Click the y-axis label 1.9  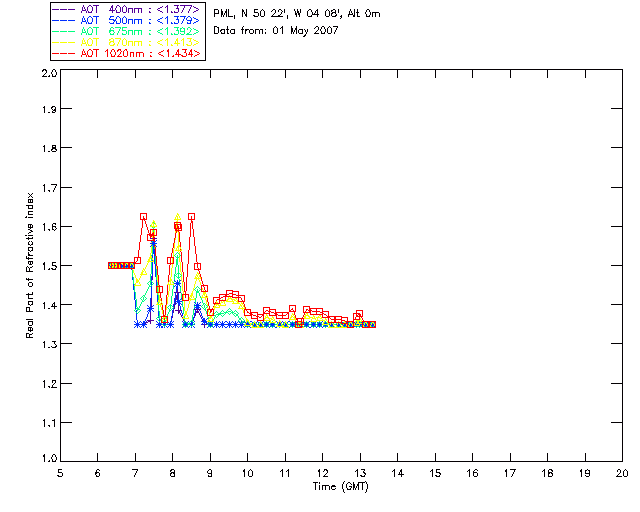(x=49, y=109)
